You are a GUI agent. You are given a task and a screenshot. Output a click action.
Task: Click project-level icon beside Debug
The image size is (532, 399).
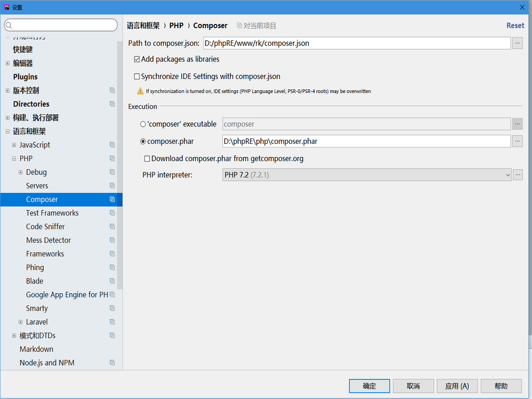(112, 172)
